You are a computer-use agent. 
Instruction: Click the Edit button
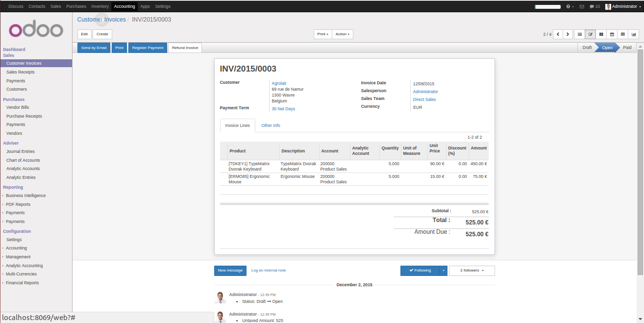(84, 34)
